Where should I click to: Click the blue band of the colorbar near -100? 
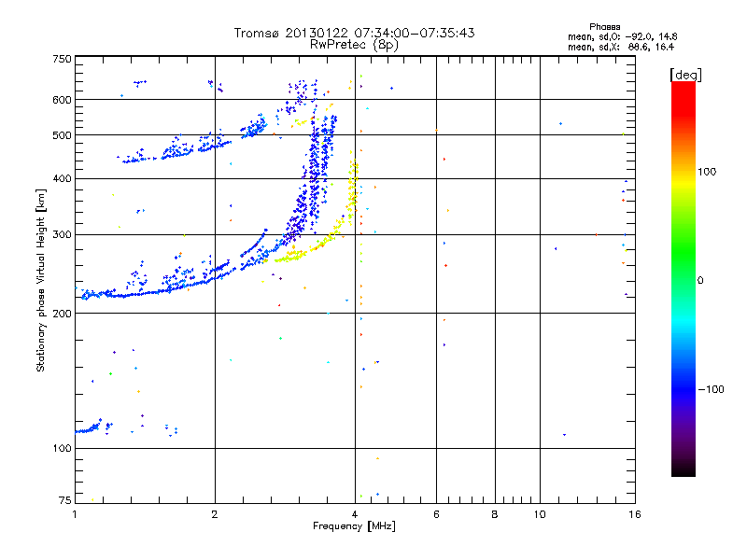point(684,388)
